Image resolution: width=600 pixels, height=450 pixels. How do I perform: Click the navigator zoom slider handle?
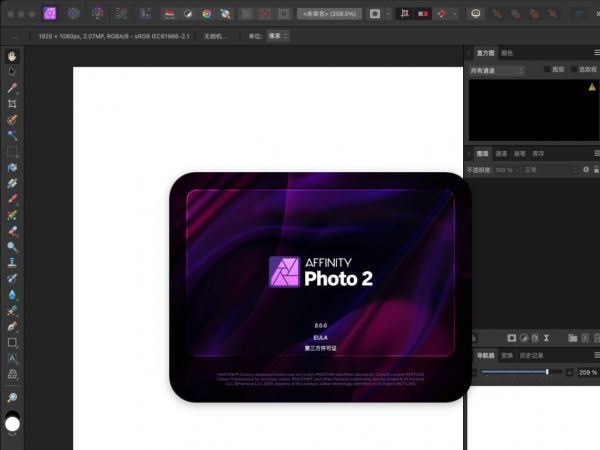(547, 372)
